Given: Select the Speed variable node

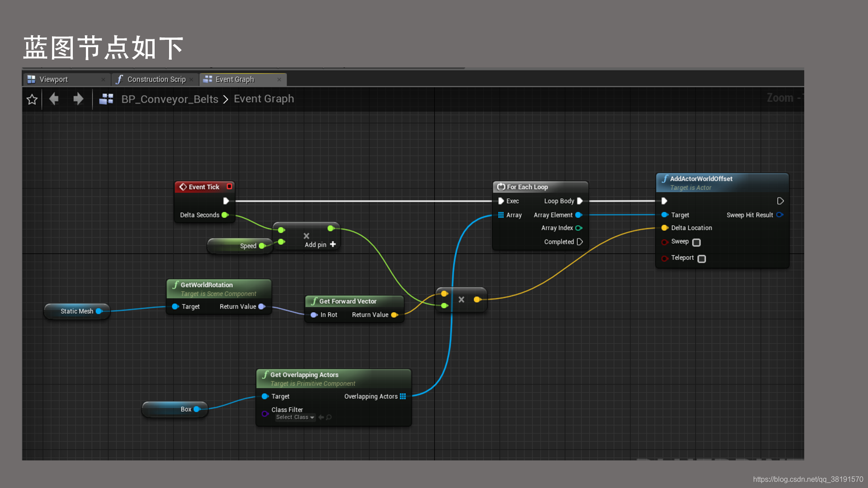Looking at the screenshot, I should (240, 246).
